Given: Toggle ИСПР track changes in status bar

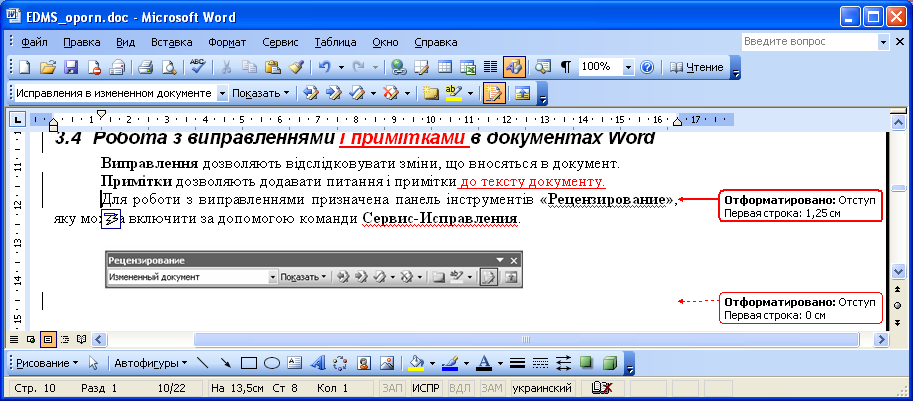Looking at the screenshot, I should (426, 388).
